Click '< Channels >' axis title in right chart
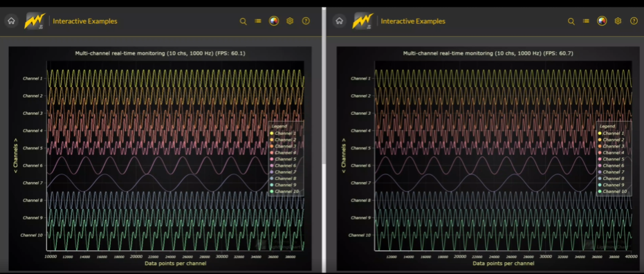Screen dimensions: 644x274 tap(344, 155)
